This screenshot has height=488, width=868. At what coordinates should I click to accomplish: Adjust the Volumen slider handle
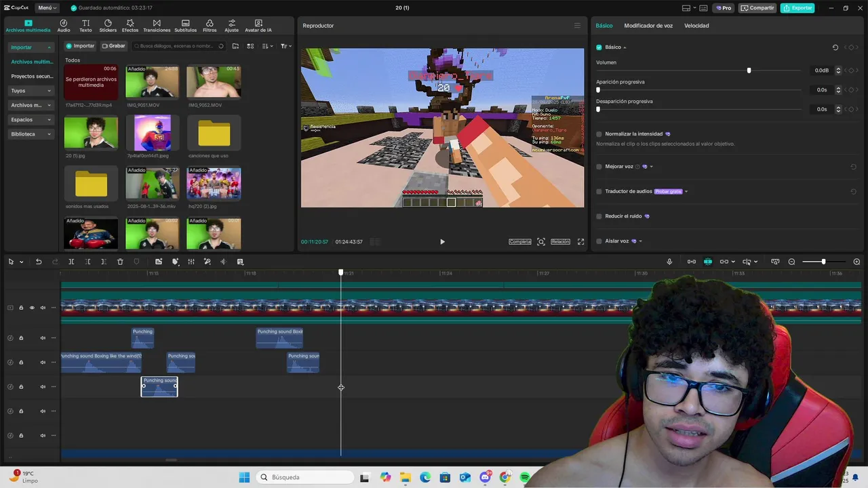tap(749, 70)
